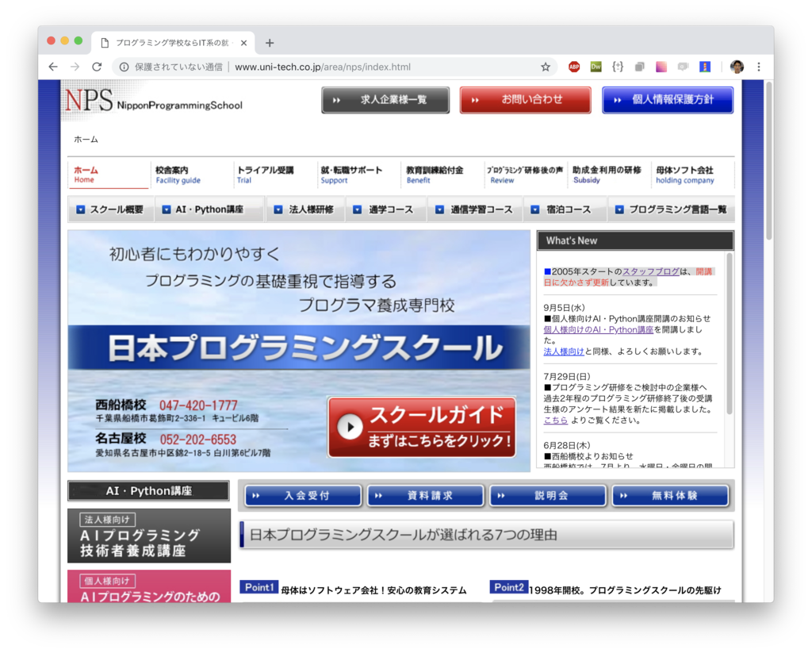Image resolution: width=812 pixels, height=653 pixels.
Task: Open Chrome three-dot menu
Action: tap(759, 67)
